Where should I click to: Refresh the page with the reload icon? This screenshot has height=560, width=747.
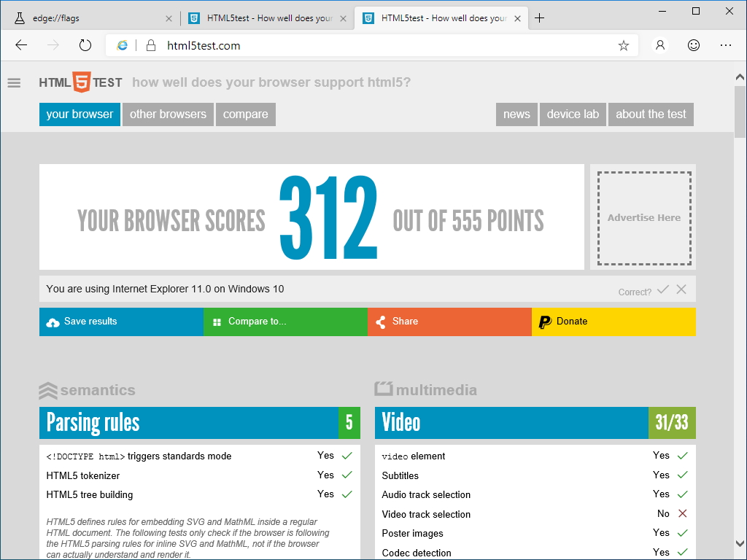tap(85, 44)
